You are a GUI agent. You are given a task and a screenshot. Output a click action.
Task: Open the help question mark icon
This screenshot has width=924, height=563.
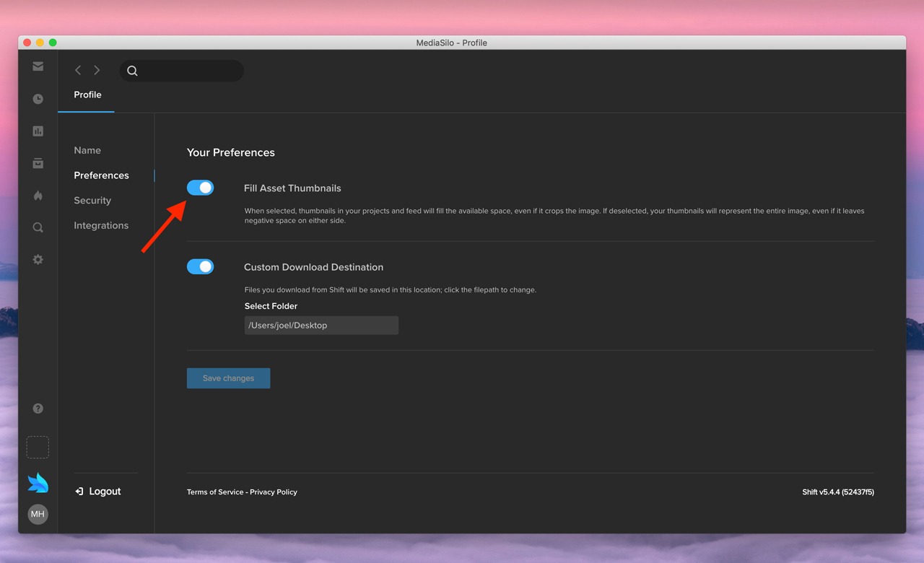pos(38,409)
